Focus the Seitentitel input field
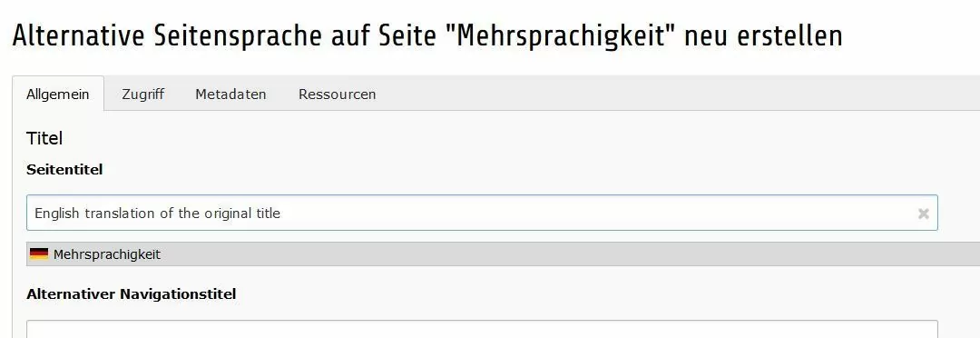The width and height of the screenshot is (980, 338). click(x=482, y=213)
